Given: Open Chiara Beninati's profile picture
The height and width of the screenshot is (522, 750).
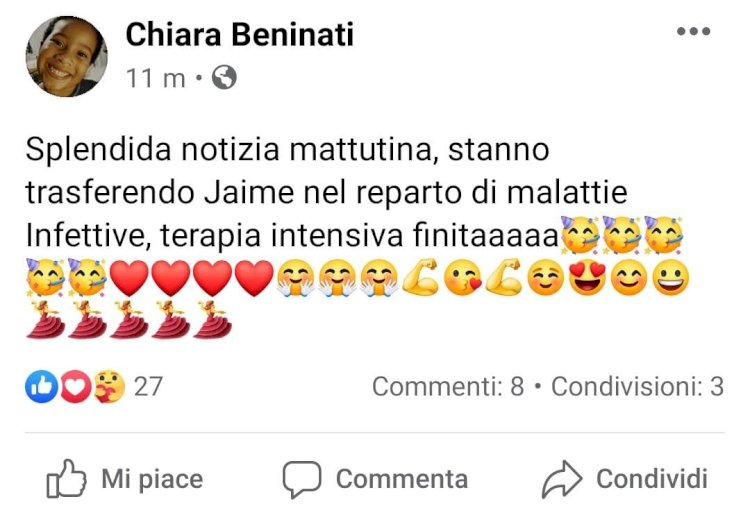Looking at the screenshot, I should pos(66,56).
